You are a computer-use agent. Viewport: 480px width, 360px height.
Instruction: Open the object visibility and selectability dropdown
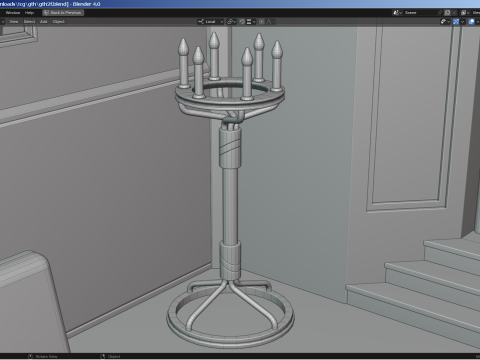click(446, 22)
